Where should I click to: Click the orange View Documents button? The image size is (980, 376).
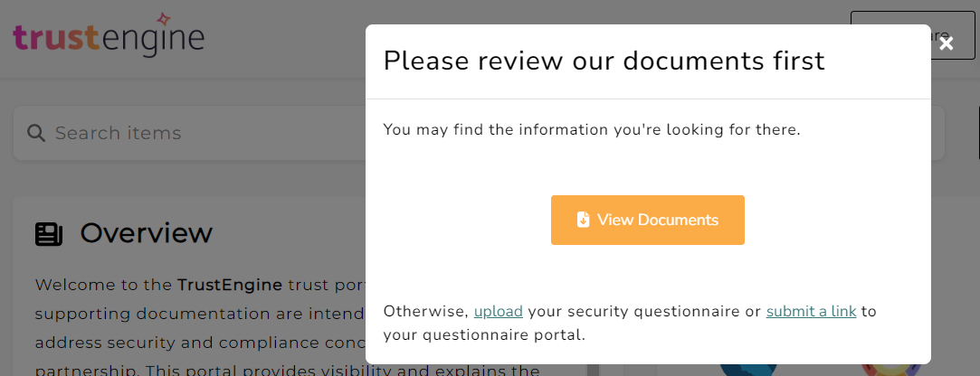(648, 220)
